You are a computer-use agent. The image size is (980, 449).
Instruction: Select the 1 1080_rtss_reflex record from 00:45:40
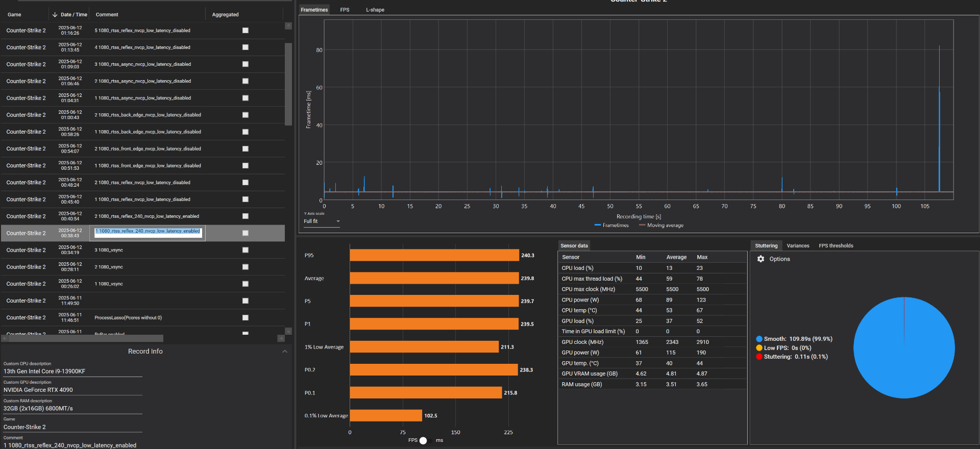coord(143,199)
